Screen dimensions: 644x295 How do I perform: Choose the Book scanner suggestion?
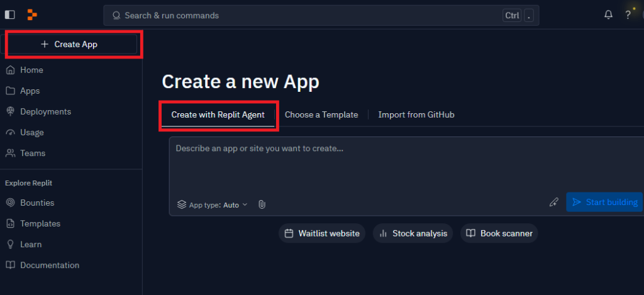click(x=499, y=233)
